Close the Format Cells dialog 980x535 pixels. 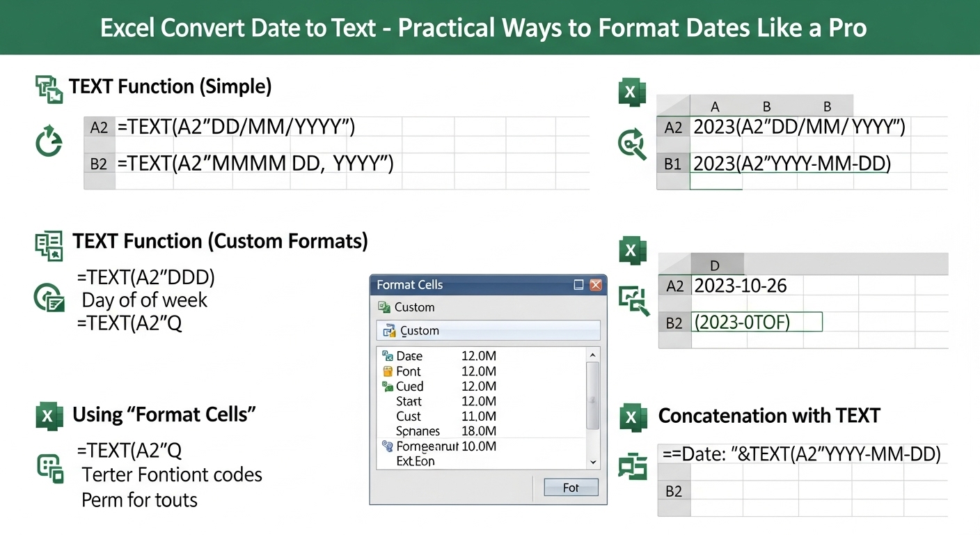click(x=596, y=284)
